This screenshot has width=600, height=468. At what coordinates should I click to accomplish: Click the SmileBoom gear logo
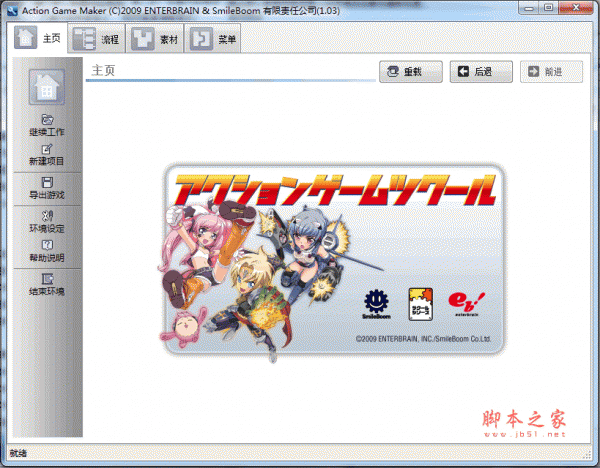(x=375, y=298)
